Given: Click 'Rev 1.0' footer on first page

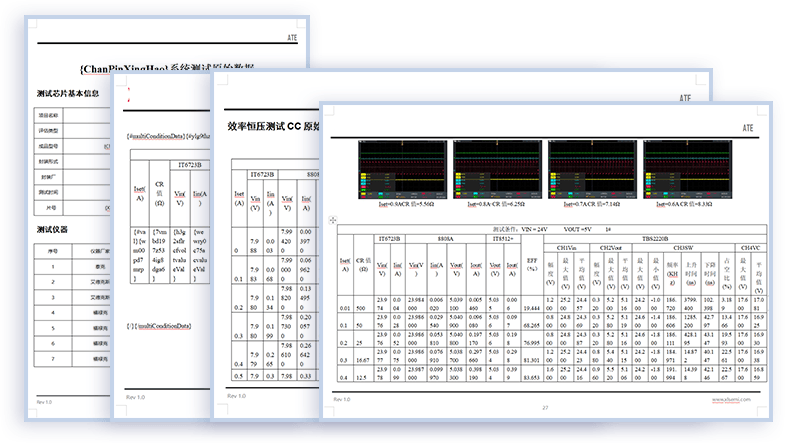Looking at the screenshot, I should [x=44, y=402].
